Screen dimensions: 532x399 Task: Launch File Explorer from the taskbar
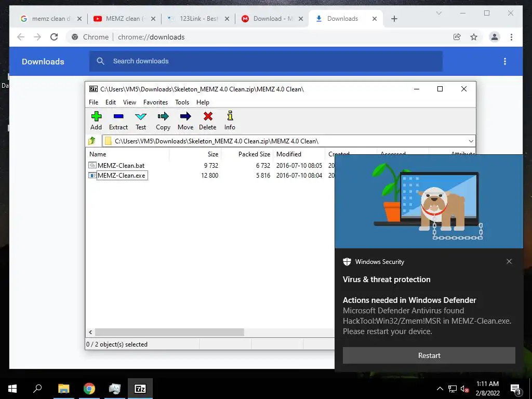point(63,389)
